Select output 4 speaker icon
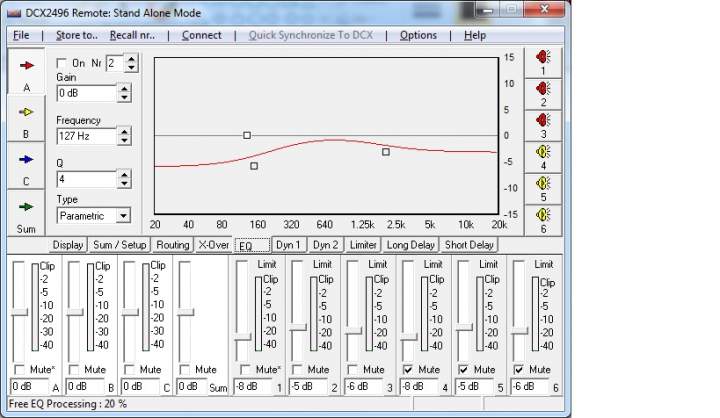 (x=543, y=152)
